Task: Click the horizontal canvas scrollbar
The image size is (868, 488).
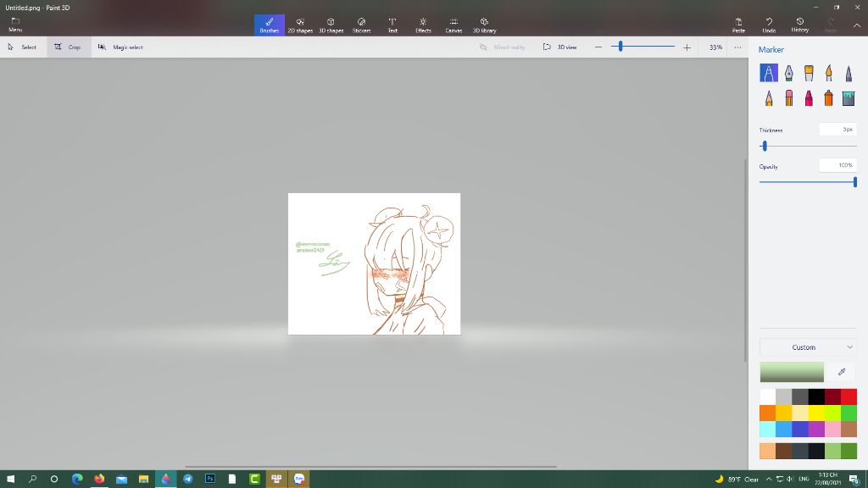Action: click(x=370, y=467)
